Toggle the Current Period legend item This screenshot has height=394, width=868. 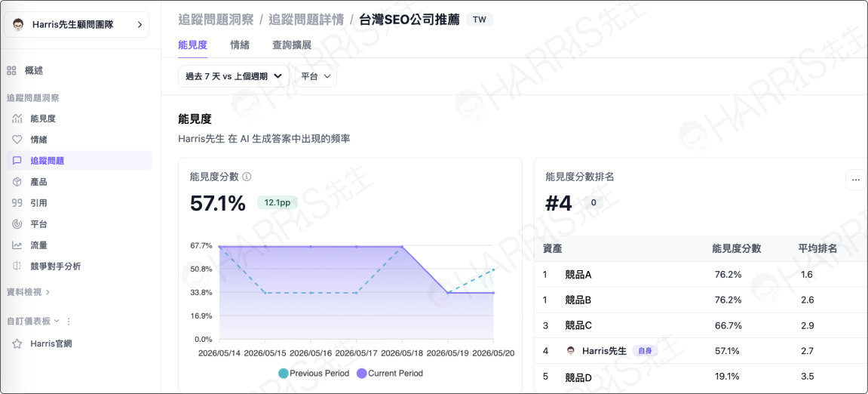tap(390, 374)
